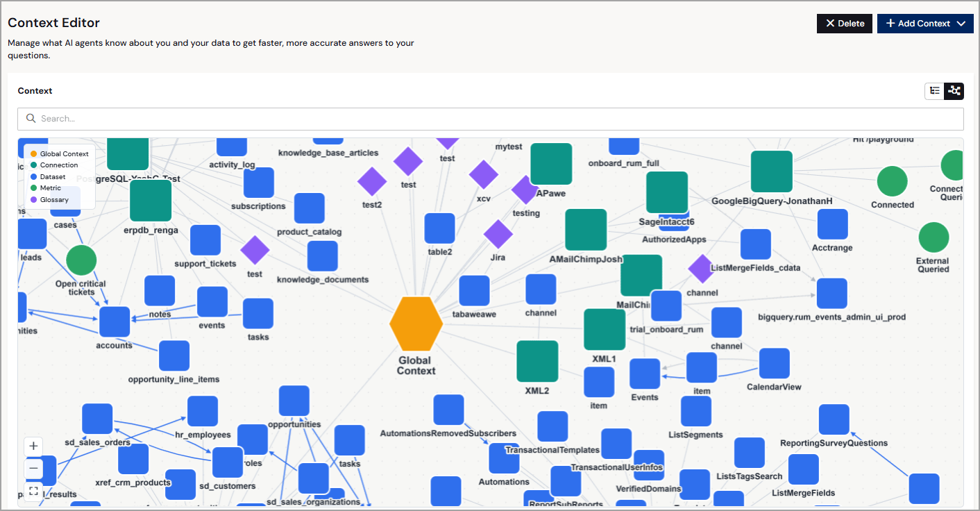Fit graph to screen

click(x=33, y=491)
